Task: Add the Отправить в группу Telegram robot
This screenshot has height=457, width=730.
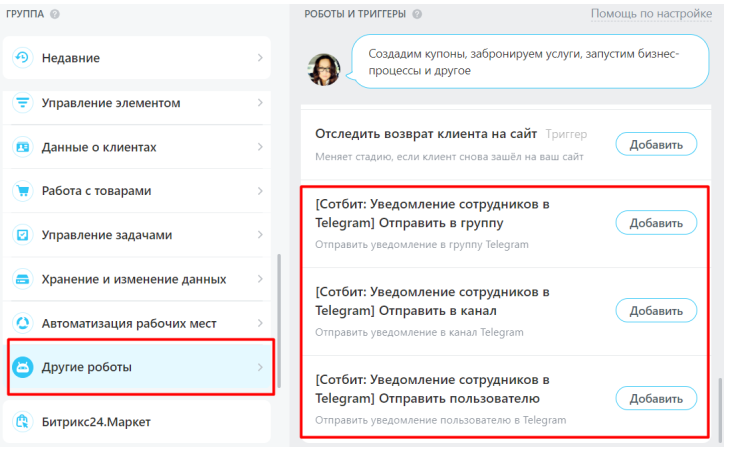Action: (656, 223)
